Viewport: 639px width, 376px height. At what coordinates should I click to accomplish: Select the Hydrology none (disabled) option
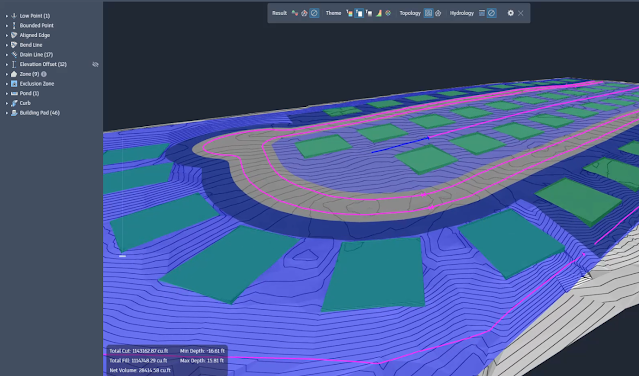click(x=491, y=13)
